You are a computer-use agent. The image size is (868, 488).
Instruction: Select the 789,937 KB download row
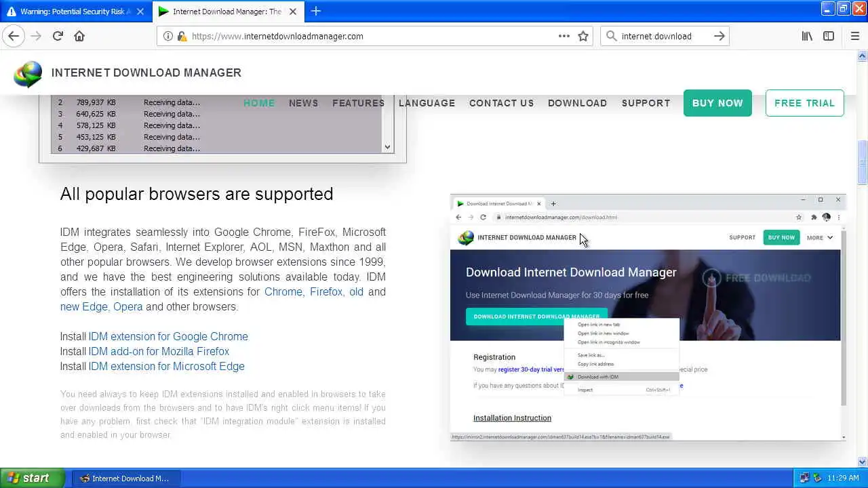(217, 102)
